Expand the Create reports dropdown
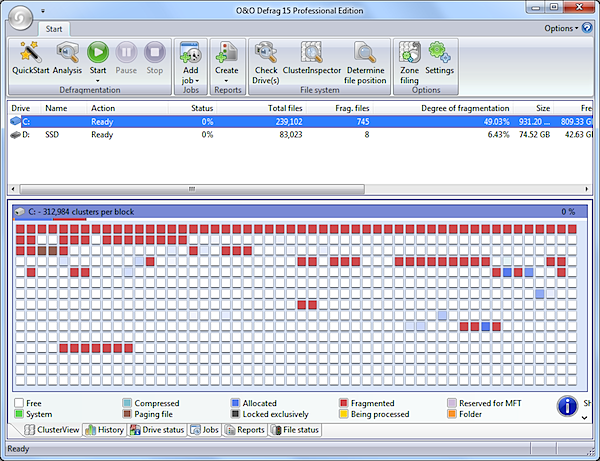600x461 pixels. click(227, 77)
